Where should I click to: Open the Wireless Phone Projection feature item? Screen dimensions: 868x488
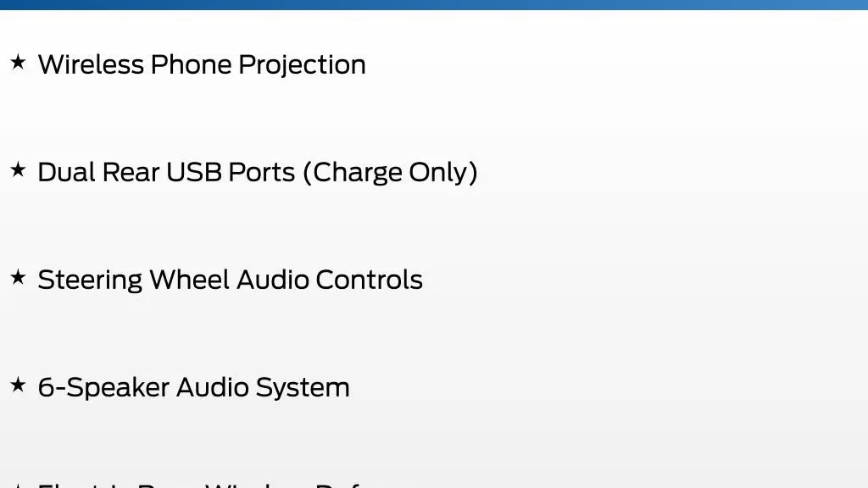(x=202, y=64)
